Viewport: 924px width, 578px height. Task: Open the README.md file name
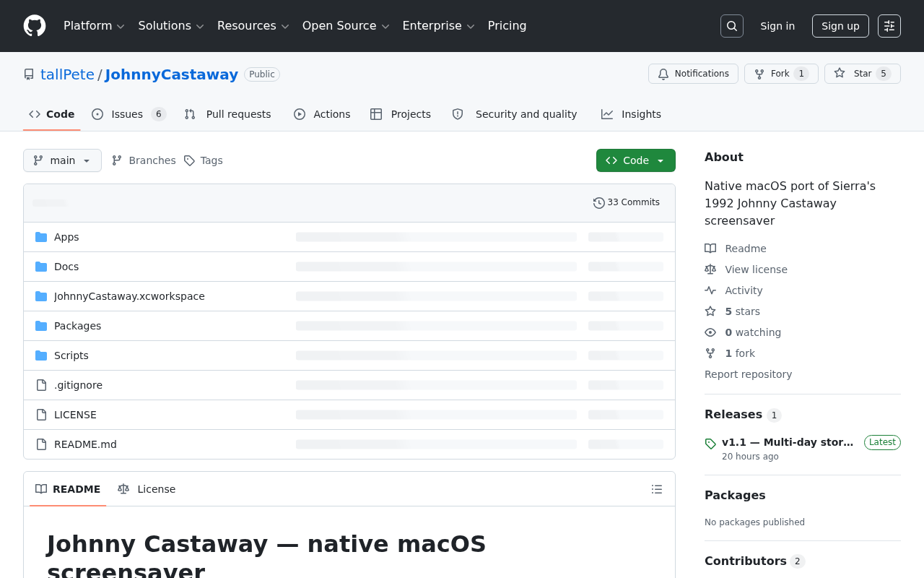[x=85, y=444]
